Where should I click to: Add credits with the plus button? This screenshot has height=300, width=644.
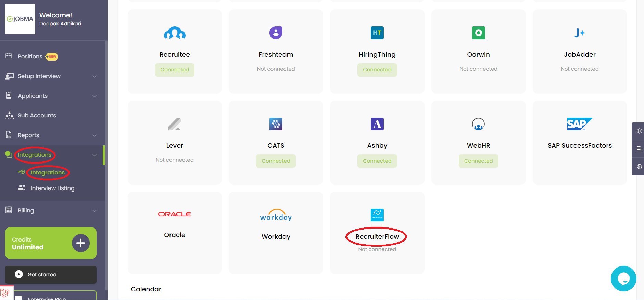pos(81,243)
